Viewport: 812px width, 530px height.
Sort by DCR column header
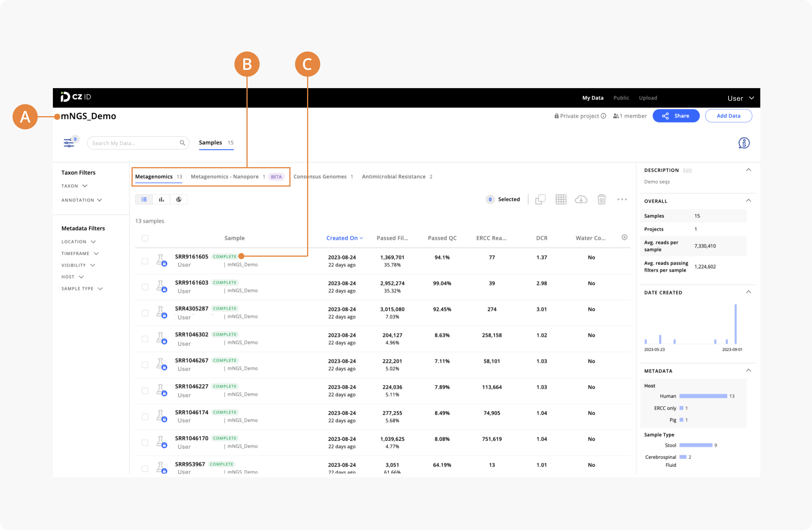pos(542,238)
